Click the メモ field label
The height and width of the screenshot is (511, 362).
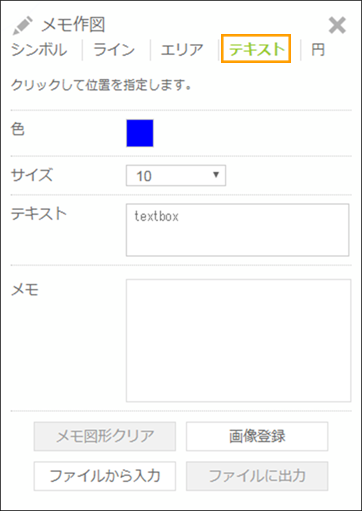[25, 289]
